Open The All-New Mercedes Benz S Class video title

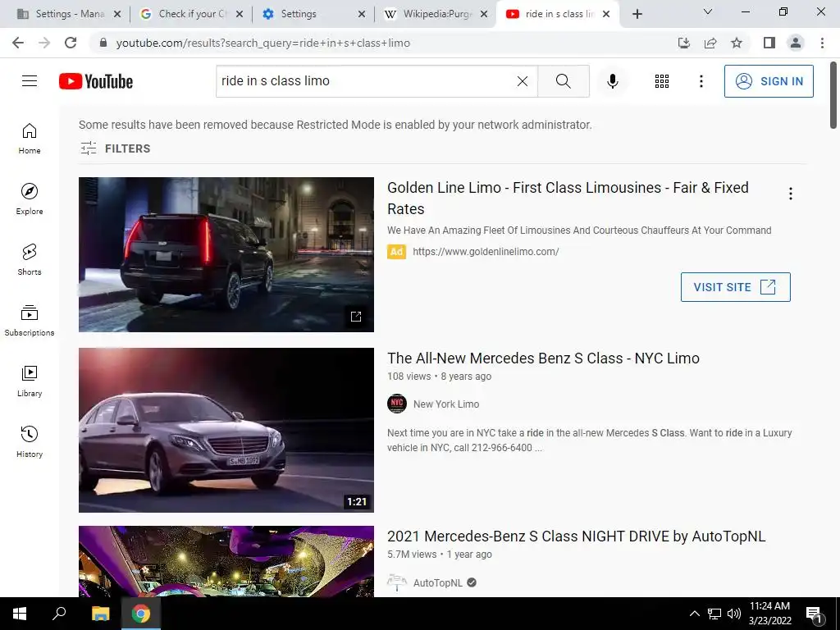[x=543, y=358]
